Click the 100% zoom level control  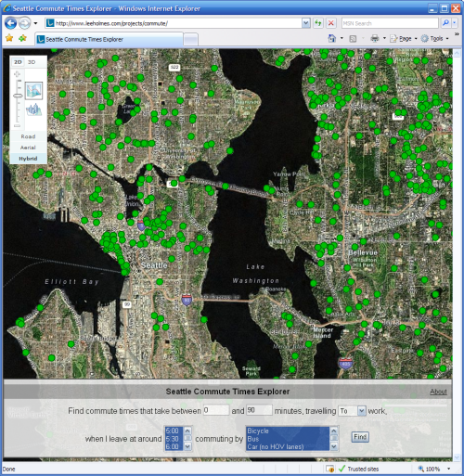coord(430,469)
